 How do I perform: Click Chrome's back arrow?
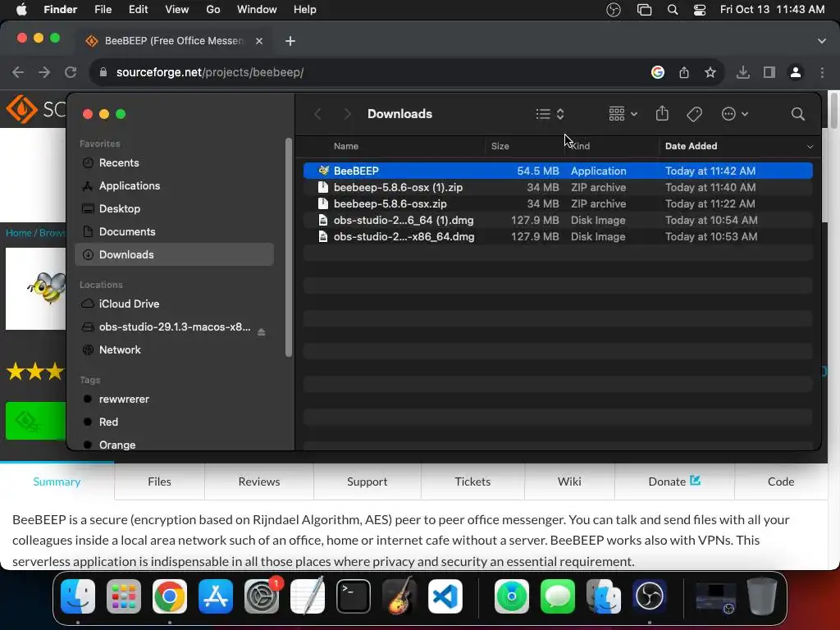pos(18,72)
